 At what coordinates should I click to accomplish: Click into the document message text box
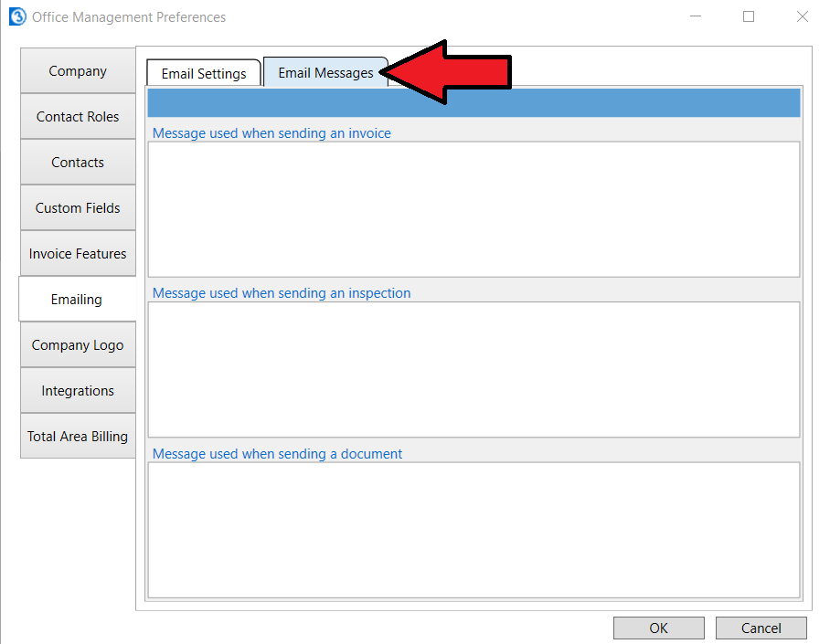474,530
